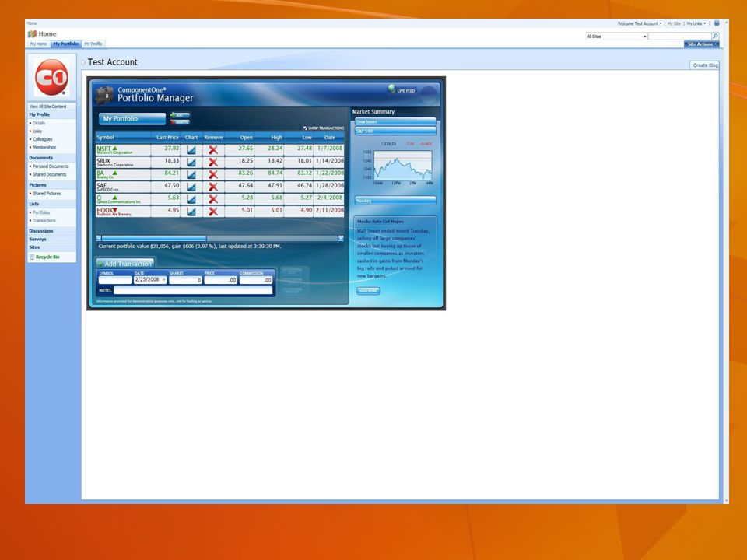Open the Memberships link
747x560 pixels.
[x=44, y=148]
